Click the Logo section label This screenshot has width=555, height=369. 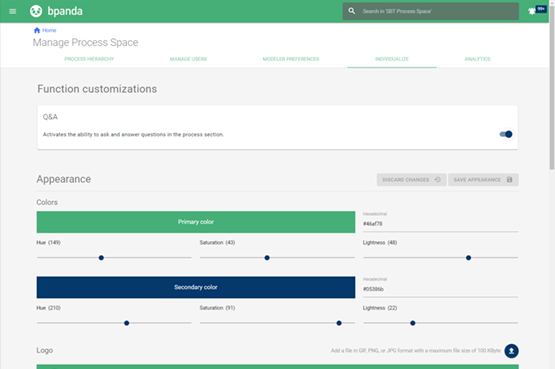coord(45,350)
